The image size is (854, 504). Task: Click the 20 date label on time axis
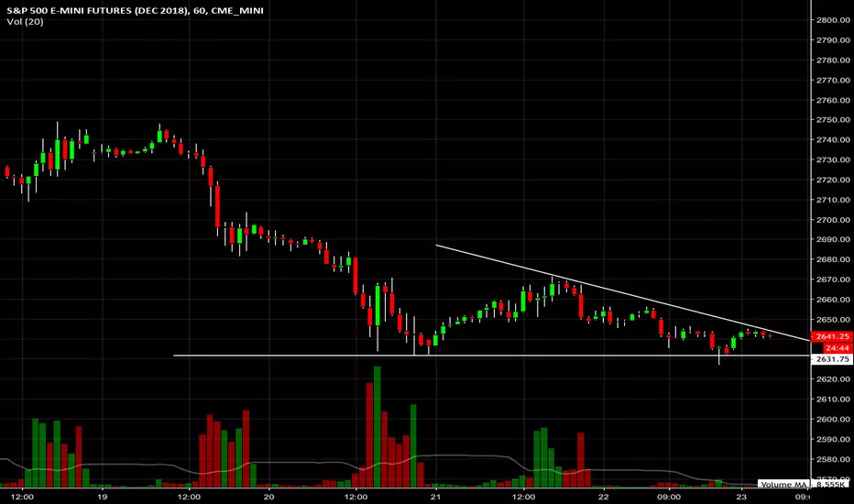269,497
